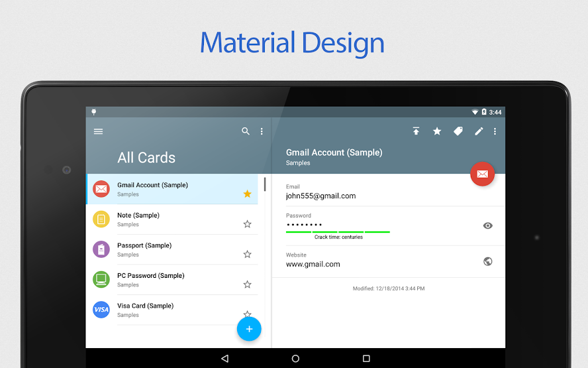Select the Note (Sample) row
588x368 pixels.
[x=172, y=219]
